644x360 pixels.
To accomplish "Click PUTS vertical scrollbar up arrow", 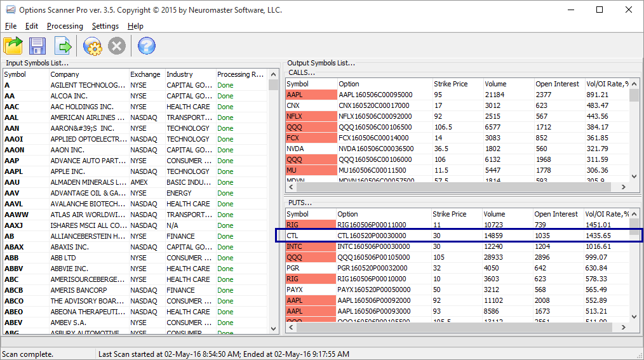I will pos(634,214).
